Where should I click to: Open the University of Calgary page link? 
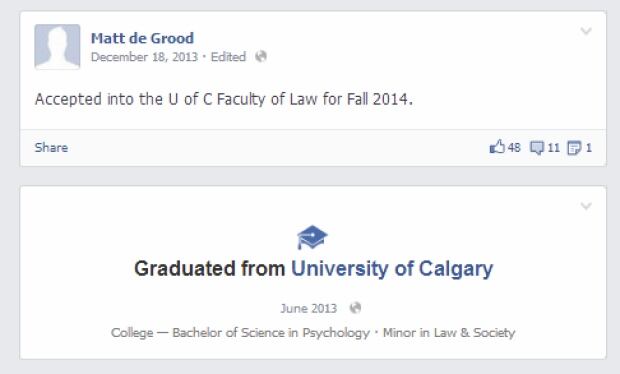(392, 269)
